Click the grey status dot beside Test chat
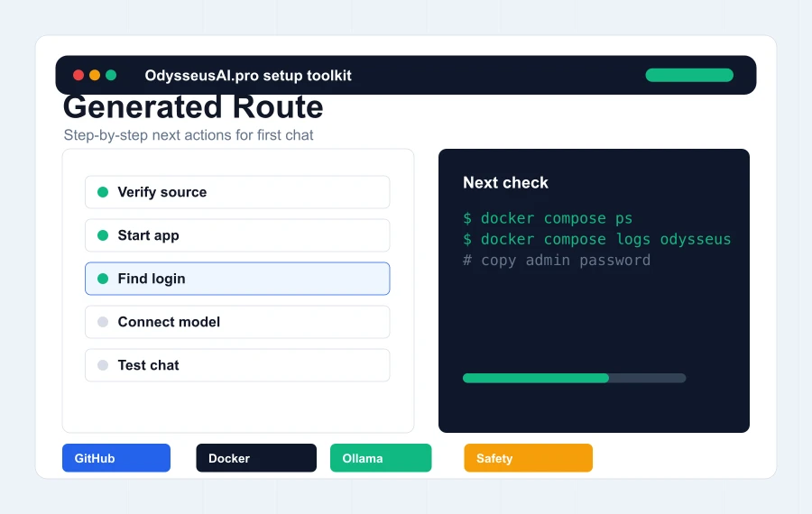 click(103, 365)
